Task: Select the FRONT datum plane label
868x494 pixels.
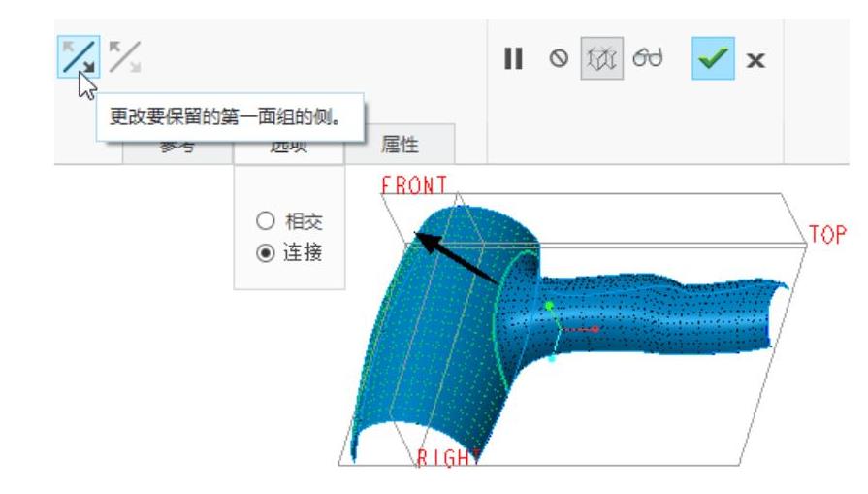Action: (414, 185)
